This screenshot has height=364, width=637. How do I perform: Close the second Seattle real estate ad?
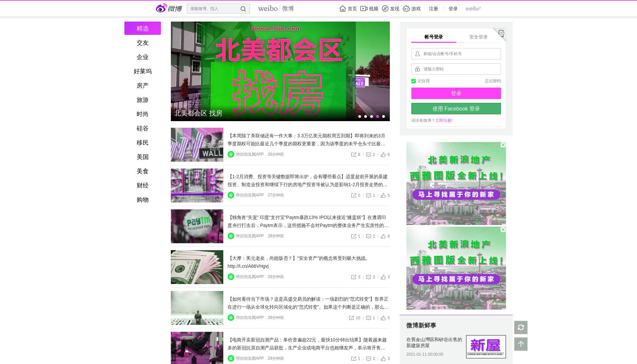503,230
